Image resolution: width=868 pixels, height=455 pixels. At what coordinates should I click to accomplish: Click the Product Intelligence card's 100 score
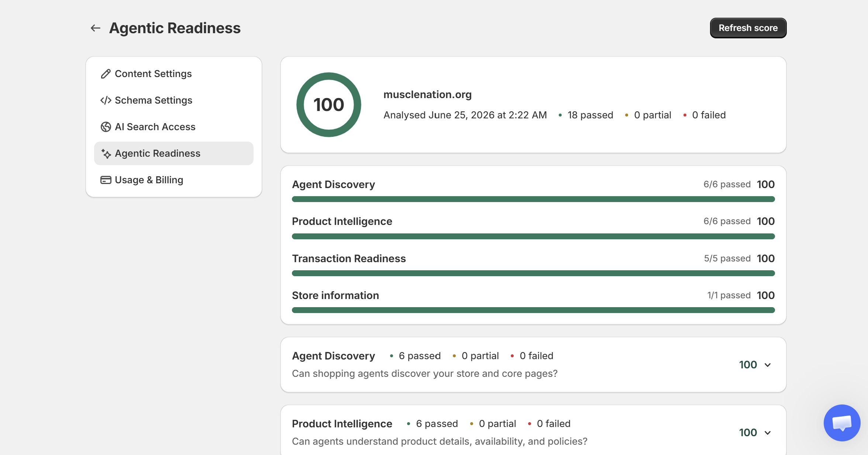tap(748, 433)
